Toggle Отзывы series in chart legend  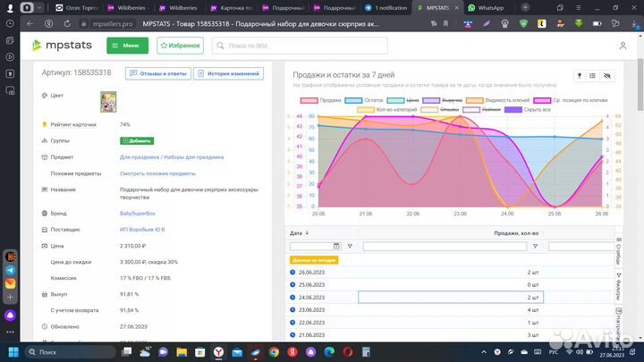tap(440, 110)
